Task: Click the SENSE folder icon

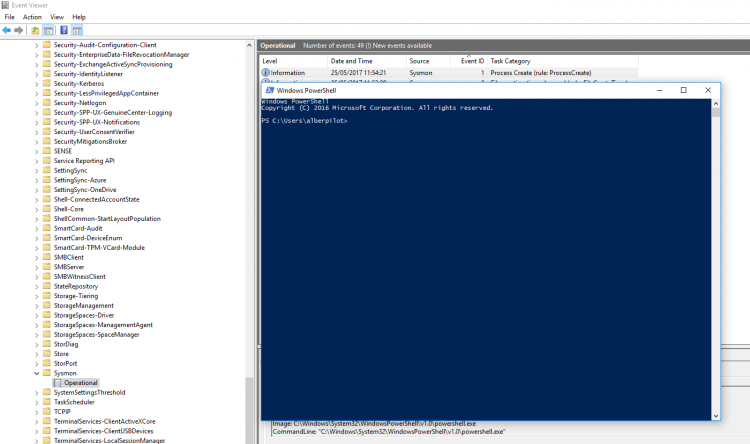Action: click(46, 151)
